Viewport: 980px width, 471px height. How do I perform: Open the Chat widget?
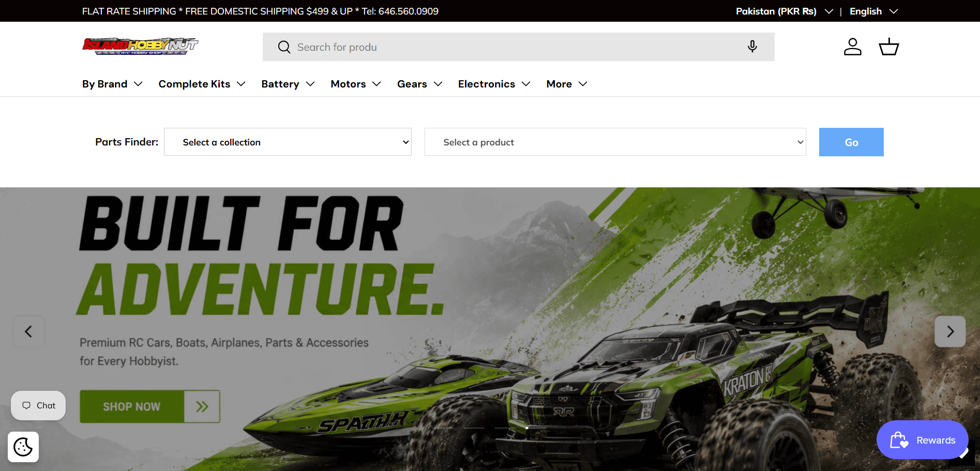pyautogui.click(x=38, y=405)
